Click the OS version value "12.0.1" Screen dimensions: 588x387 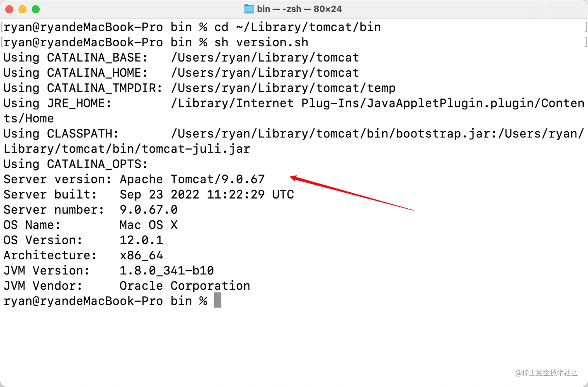pyautogui.click(x=141, y=240)
